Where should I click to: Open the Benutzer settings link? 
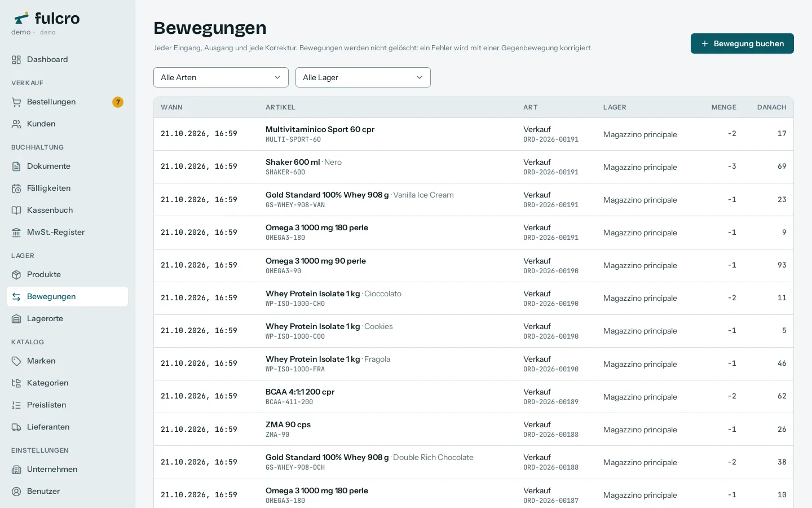click(x=67, y=492)
